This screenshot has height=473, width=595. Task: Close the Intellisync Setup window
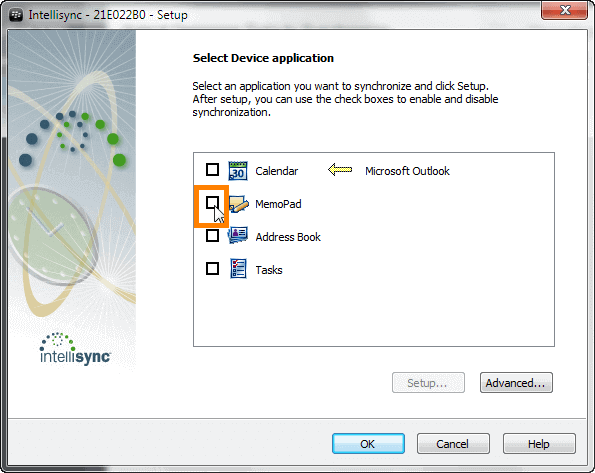click(565, 10)
